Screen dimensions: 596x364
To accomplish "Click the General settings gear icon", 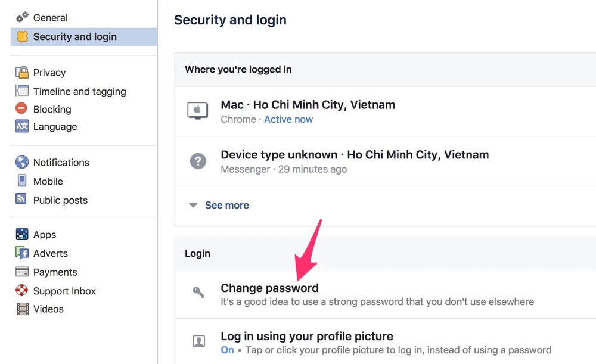I will coord(22,18).
